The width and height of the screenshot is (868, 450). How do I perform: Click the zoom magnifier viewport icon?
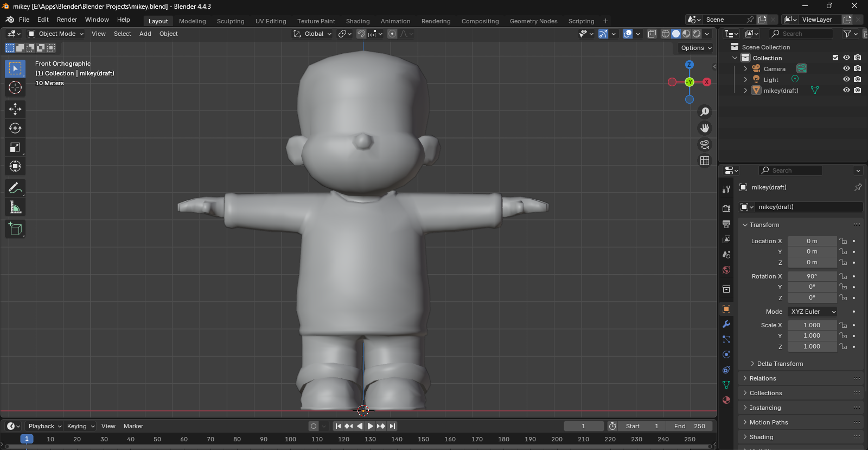point(705,112)
